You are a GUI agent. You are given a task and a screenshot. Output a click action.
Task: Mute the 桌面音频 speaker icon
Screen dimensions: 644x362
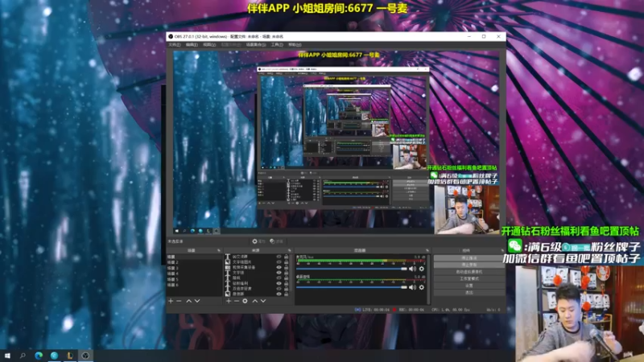(412, 287)
